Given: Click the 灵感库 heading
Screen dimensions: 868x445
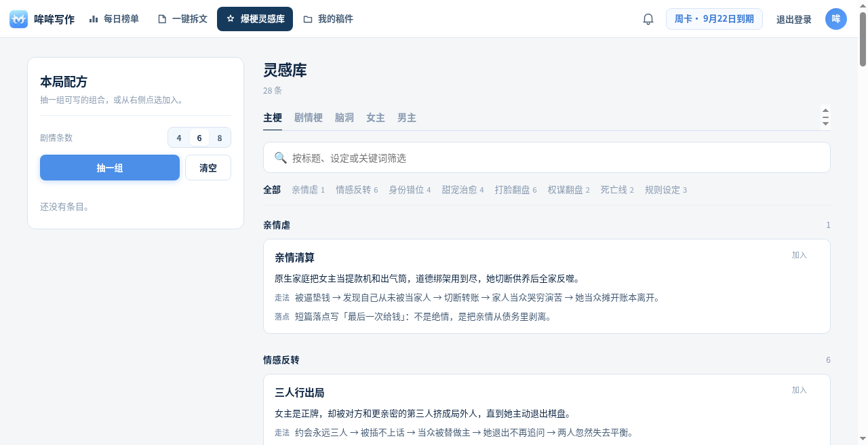Looking at the screenshot, I should pyautogui.click(x=285, y=71).
